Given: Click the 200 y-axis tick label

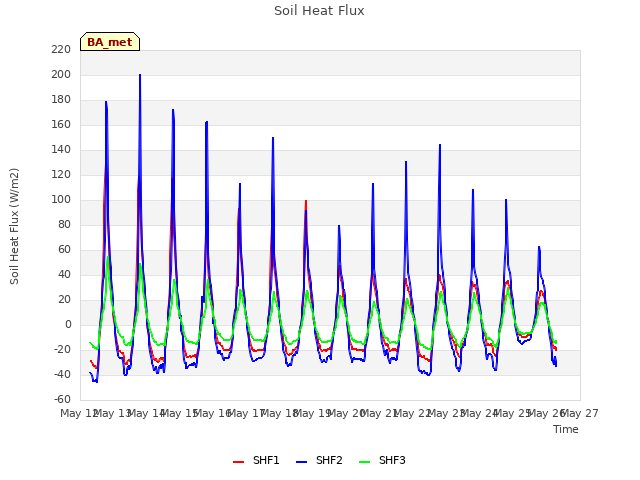Looking at the screenshot, I should coord(61,75).
